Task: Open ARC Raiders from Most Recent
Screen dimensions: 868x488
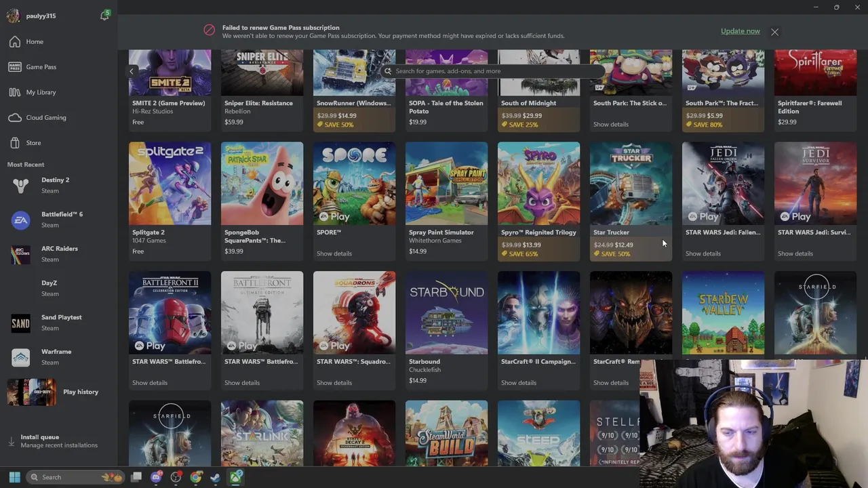Action: pyautogui.click(x=59, y=254)
